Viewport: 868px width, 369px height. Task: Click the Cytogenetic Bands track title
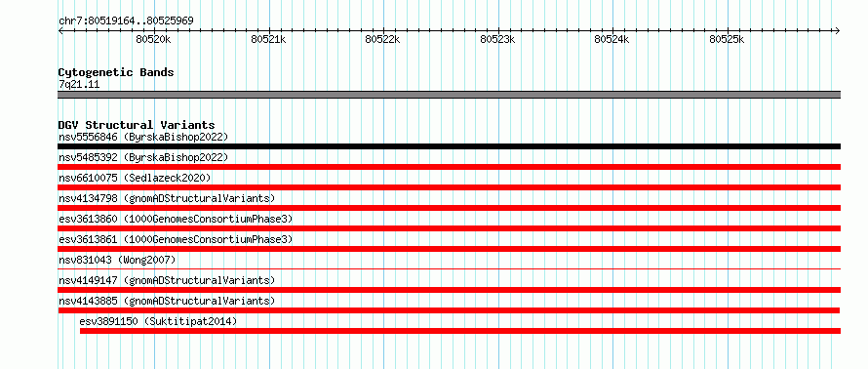pyautogui.click(x=116, y=72)
